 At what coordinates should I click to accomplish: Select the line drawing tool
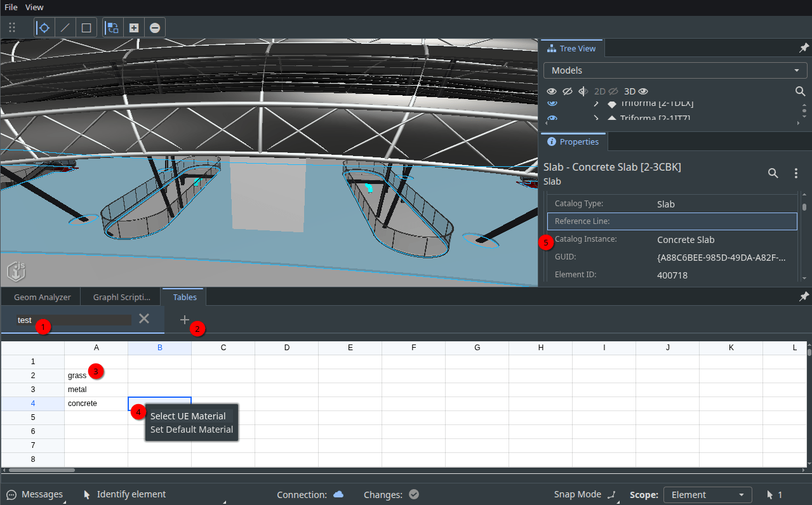(65, 27)
